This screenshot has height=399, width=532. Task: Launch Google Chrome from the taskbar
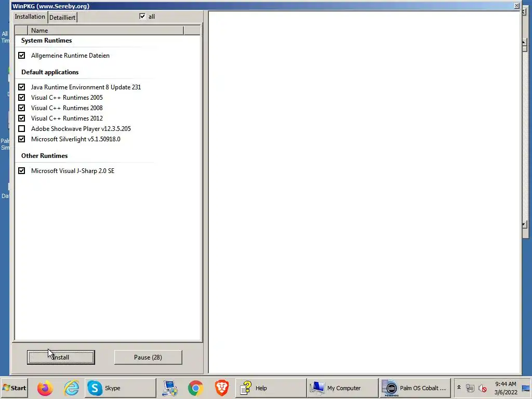click(196, 388)
